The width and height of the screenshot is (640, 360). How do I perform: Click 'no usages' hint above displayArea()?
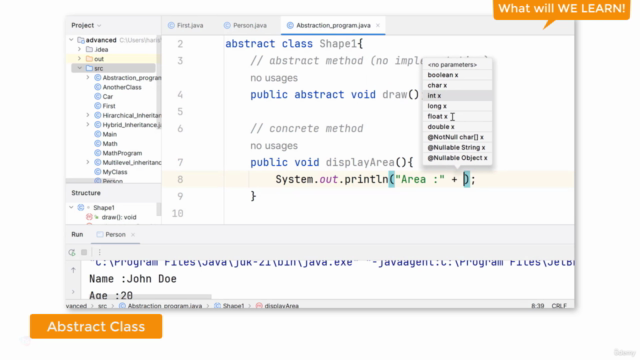274,146
